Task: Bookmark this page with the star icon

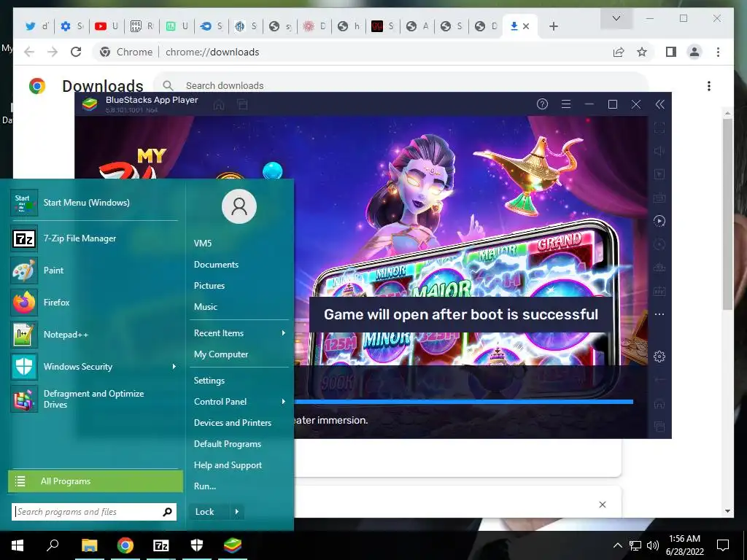Action: coord(642,52)
